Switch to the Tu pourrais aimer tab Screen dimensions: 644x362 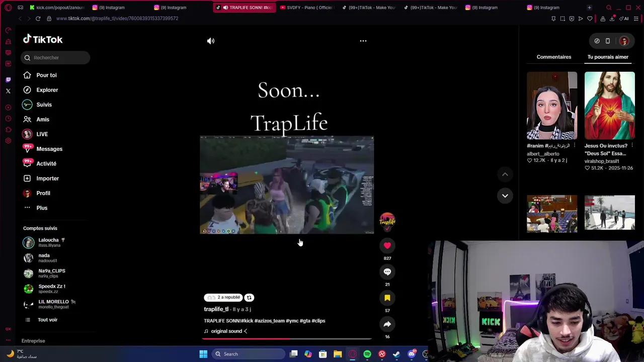[x=608, y=57]
